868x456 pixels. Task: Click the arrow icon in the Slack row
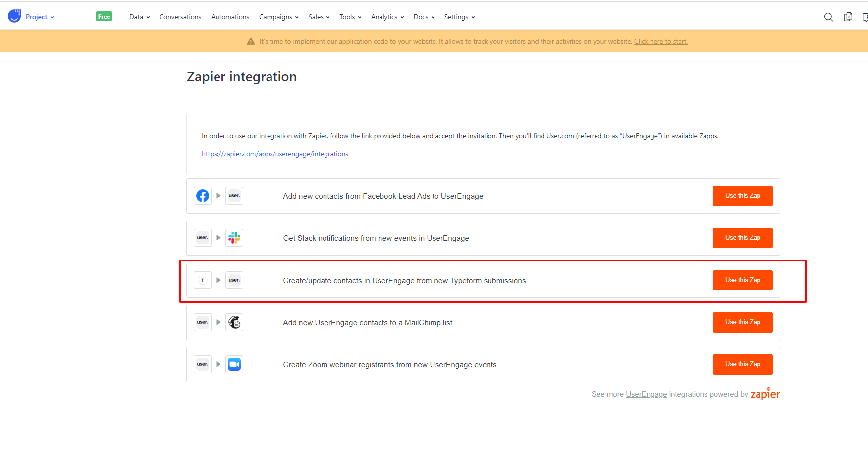(x=218, y=238)
